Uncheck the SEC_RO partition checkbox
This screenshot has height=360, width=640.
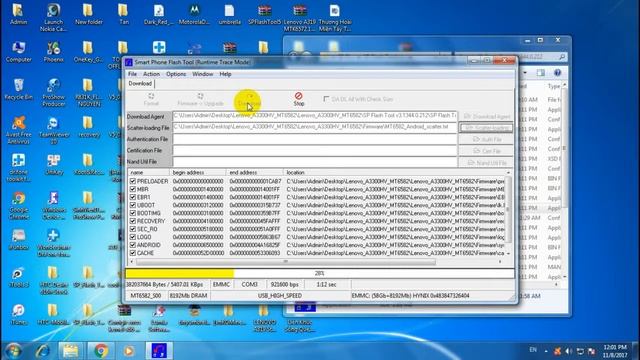[133, 229]
